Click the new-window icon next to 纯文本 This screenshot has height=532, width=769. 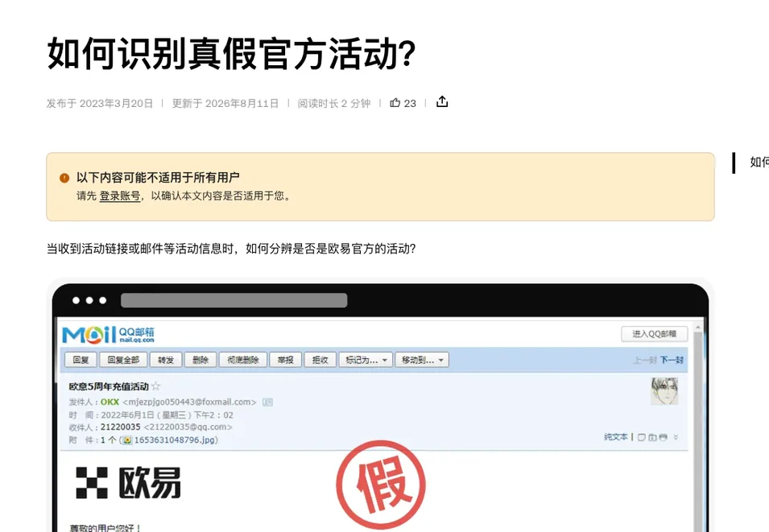[642, 437]
